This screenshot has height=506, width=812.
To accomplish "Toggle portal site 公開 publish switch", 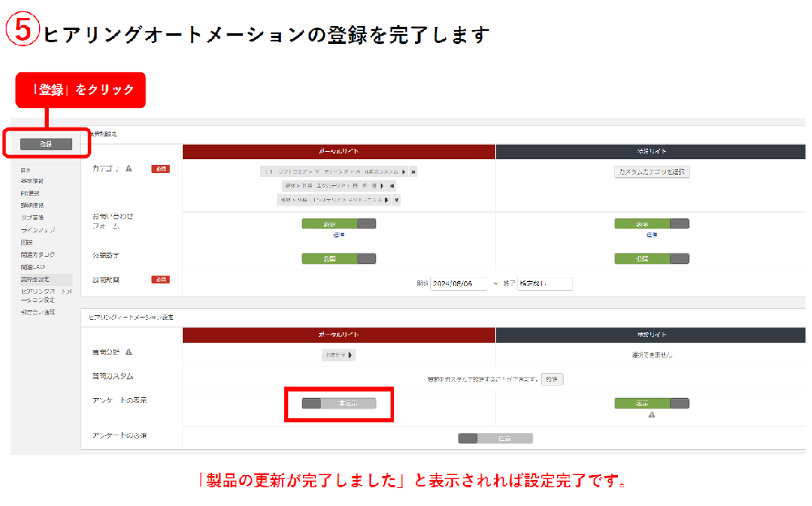I will 339,259.
